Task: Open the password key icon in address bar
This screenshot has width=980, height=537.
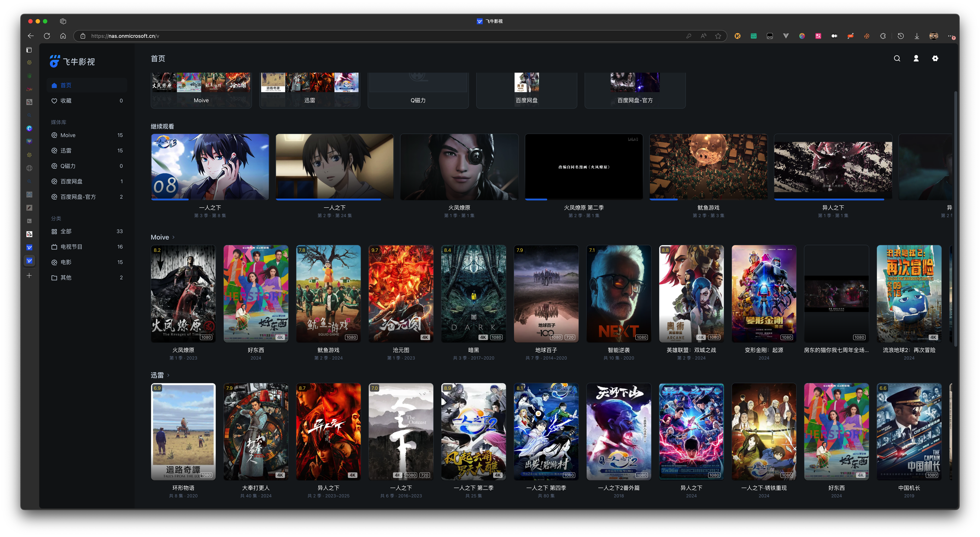Action: [689, 36]
